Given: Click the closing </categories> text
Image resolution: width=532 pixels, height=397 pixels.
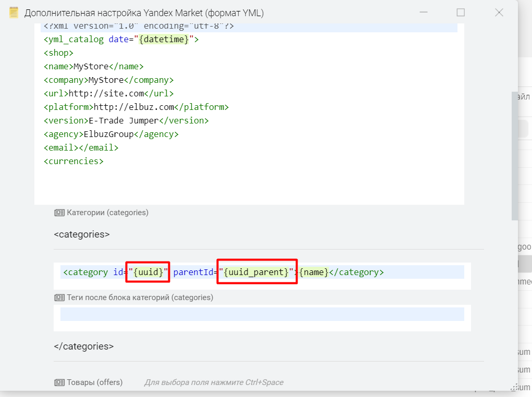Looking at the screenshot, I should point(84,346).
